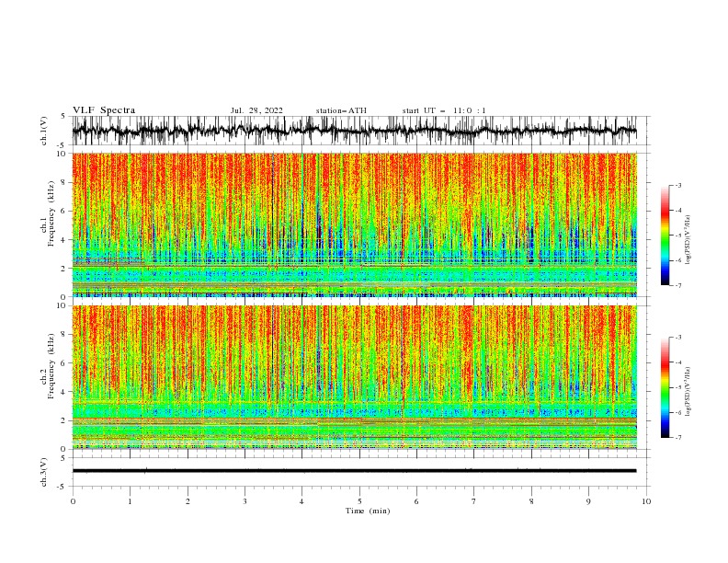This screenshot has width=728, height=563.
Task: Click tick label 1 on the Time axis
Action: [x=130, y=501]
